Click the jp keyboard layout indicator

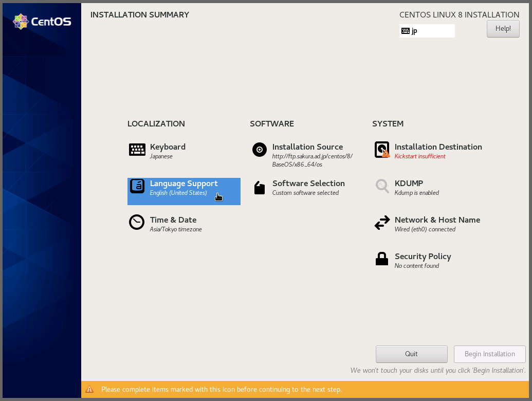pos(427,31)
